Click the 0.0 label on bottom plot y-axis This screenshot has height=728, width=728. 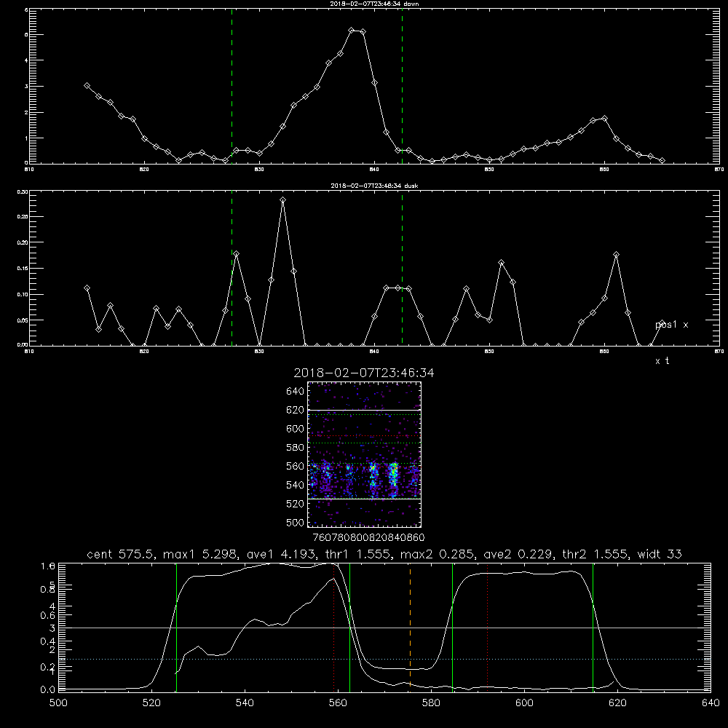click(47, 689)
